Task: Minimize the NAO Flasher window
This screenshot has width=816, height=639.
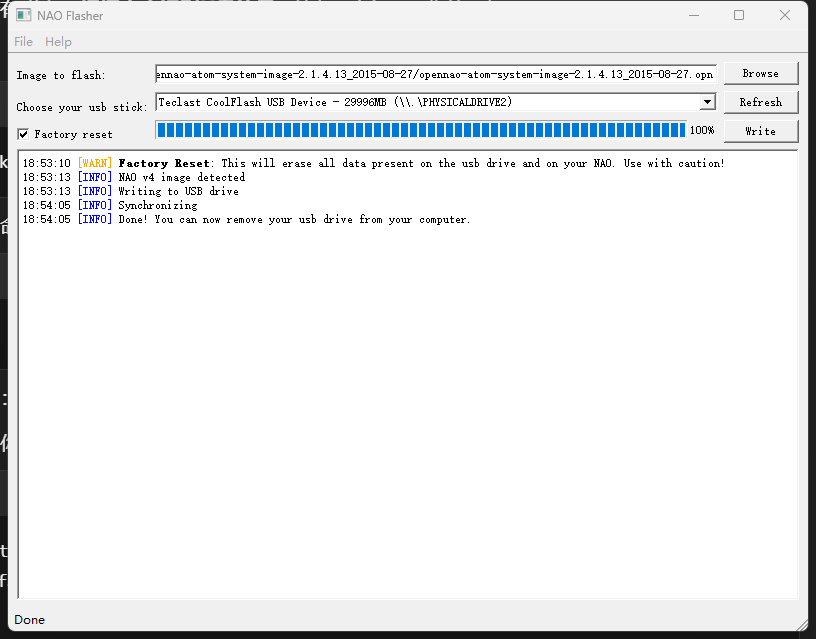Action: click(x=693, y=15)
